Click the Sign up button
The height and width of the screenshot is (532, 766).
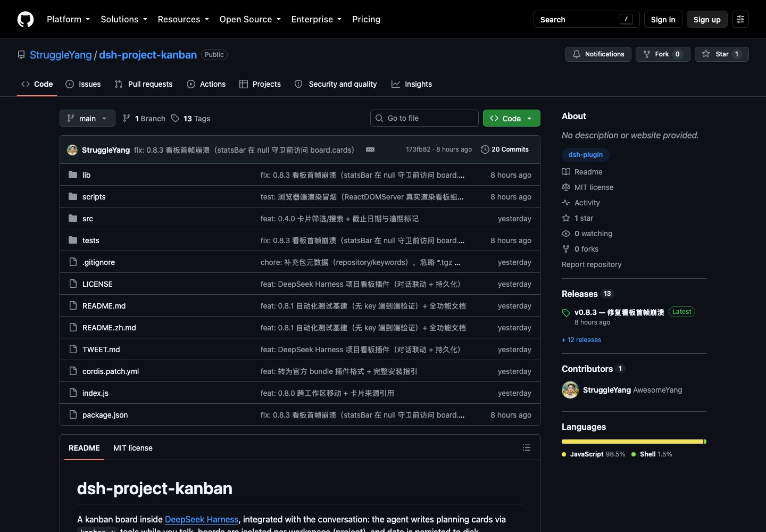(707, 19)
